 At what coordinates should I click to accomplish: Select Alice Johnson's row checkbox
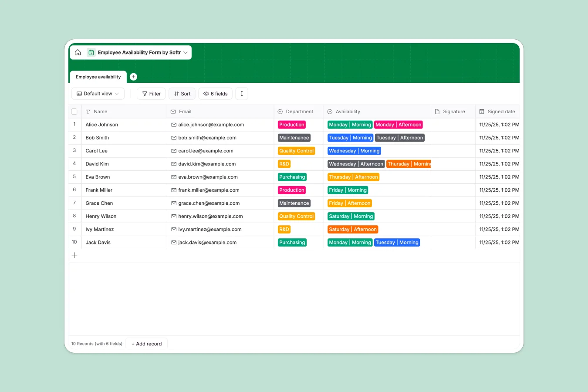coord(74,125)
